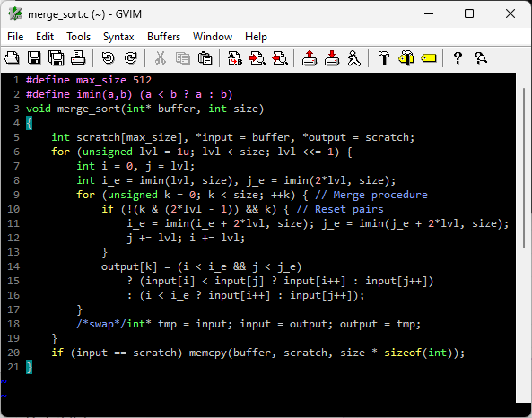Run Make with the hammer icon
This screenshot has height=418, width=532.
(384, 57)
